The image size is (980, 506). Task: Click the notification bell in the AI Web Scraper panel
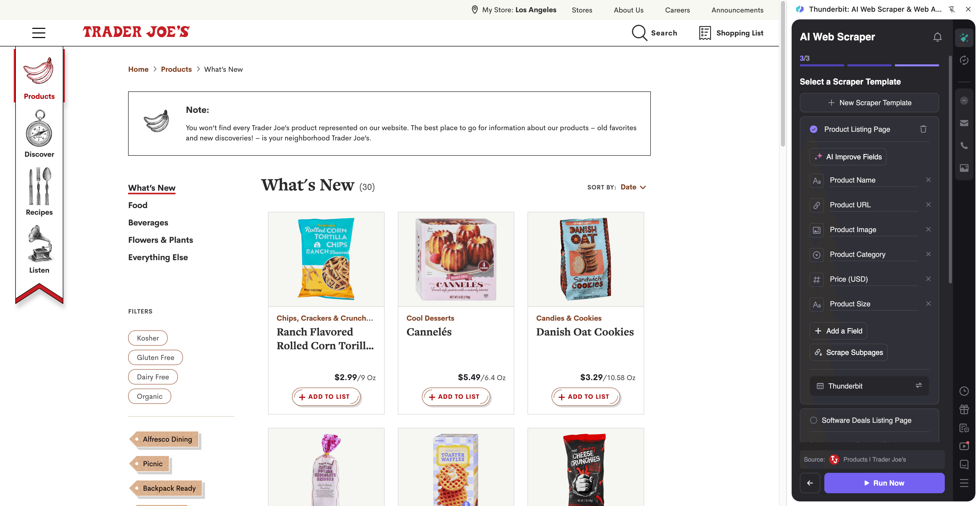click(937, 37)
